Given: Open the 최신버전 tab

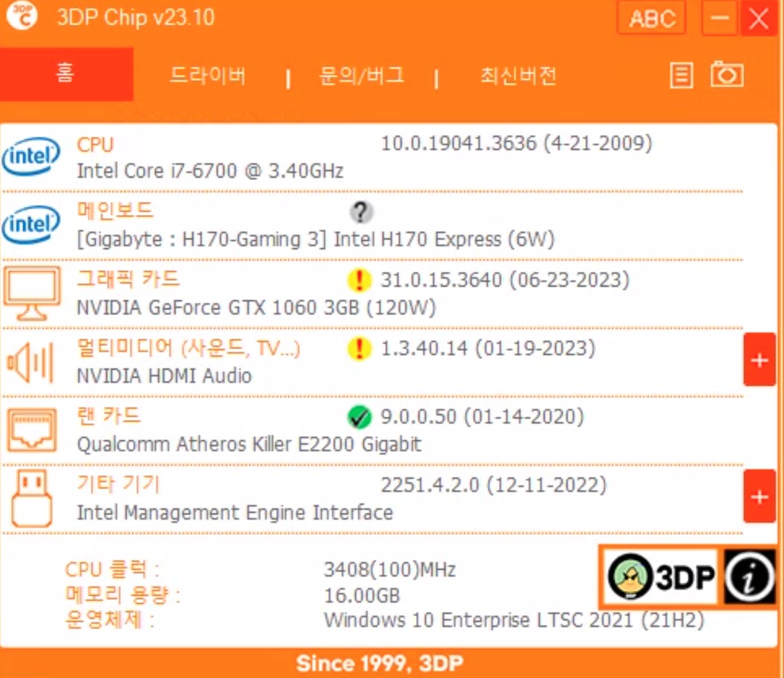Looking at the screenshot, I should tap(518, 75).
